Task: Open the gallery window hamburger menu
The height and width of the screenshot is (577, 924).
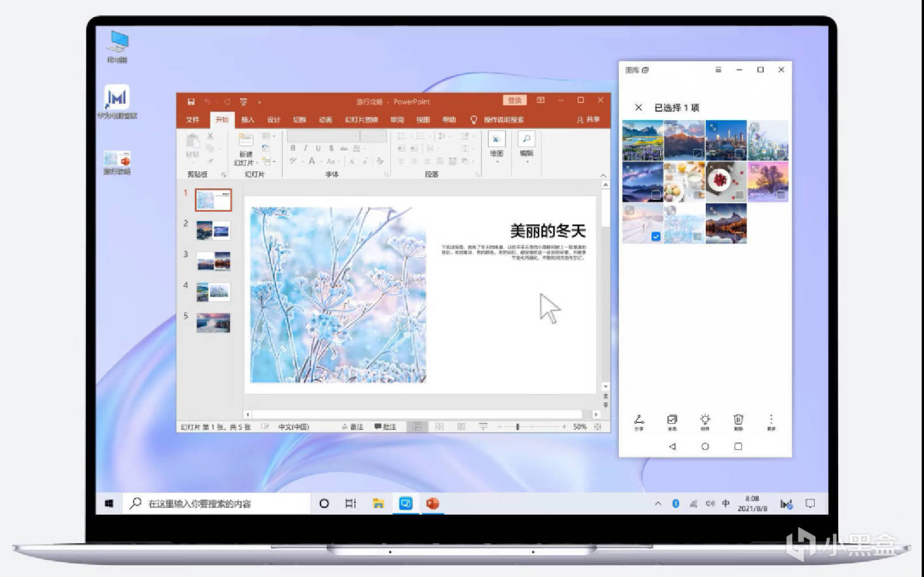Action: tap(718, 70)
